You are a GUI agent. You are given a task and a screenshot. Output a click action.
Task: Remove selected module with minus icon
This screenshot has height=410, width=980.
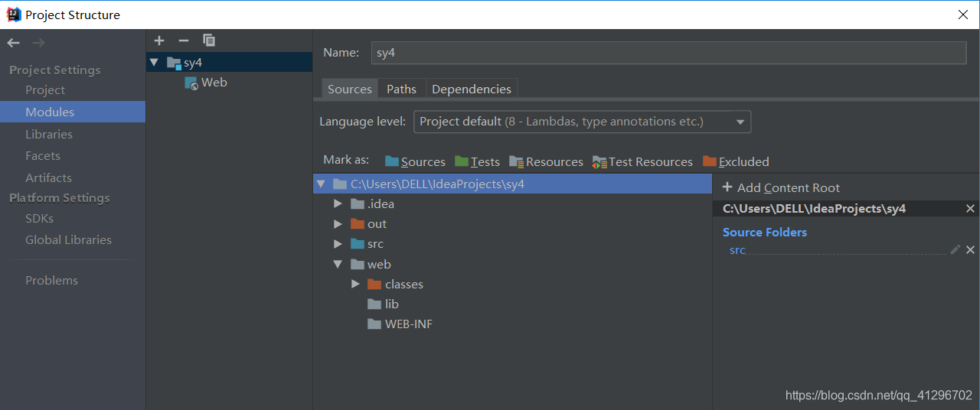coord(184,41)
